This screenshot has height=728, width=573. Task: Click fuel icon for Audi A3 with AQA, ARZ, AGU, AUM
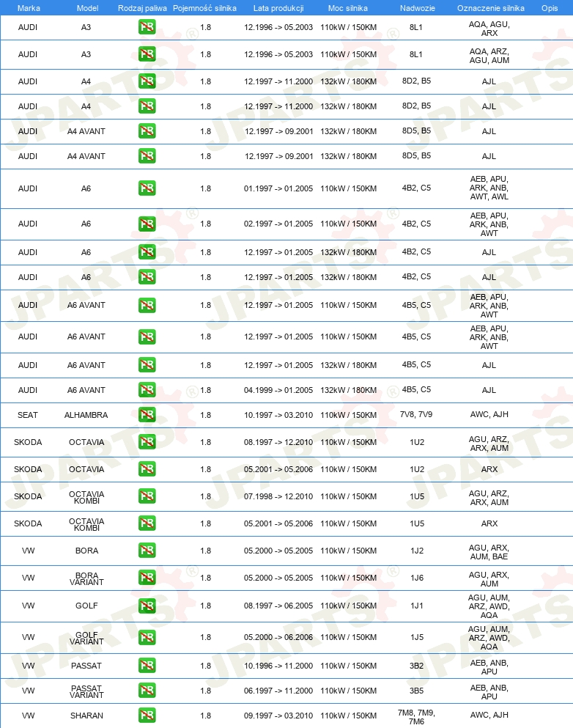147,54
